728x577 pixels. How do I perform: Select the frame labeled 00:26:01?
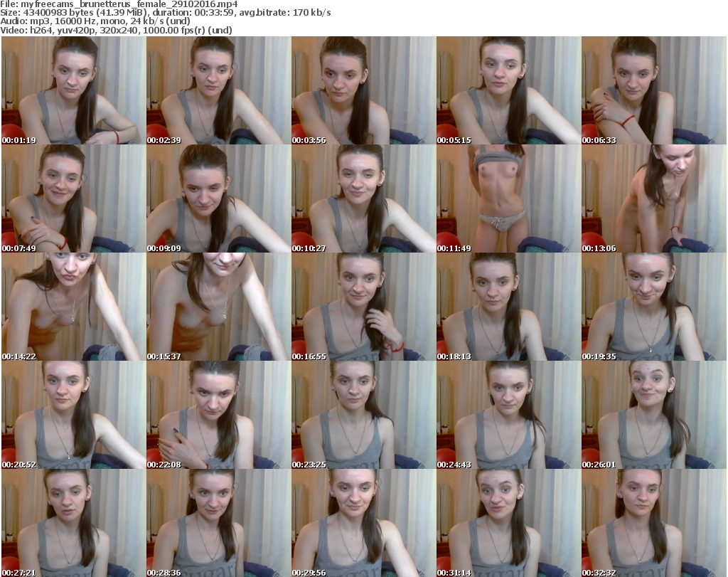coord(653,415)
